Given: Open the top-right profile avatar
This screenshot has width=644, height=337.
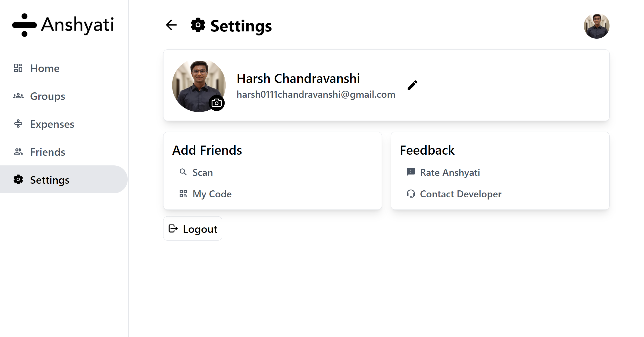Looking at the screenshot, I should click(597, 26).
